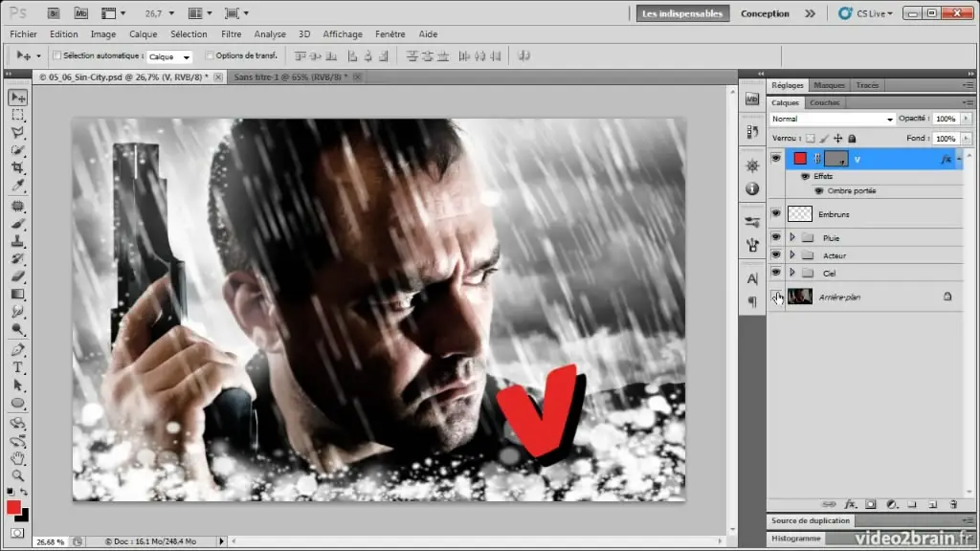Hide the Acteur group
This screenshot has width=980, height=551.
[x=775, y=254]
